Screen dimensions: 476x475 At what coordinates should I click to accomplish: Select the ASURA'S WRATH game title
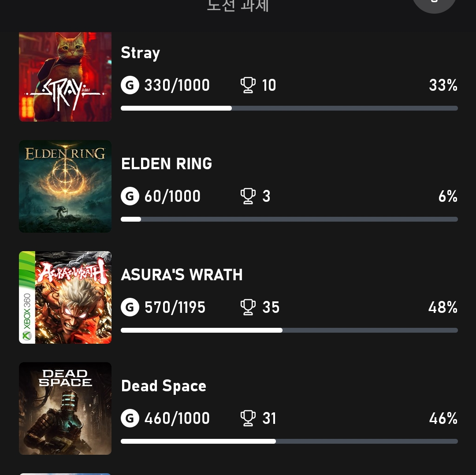(x=182, y=275)
